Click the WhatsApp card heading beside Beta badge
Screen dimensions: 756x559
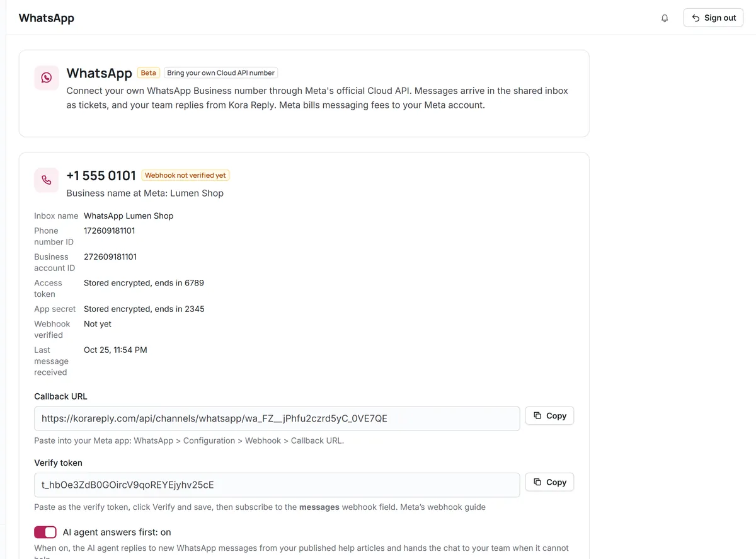99,73
